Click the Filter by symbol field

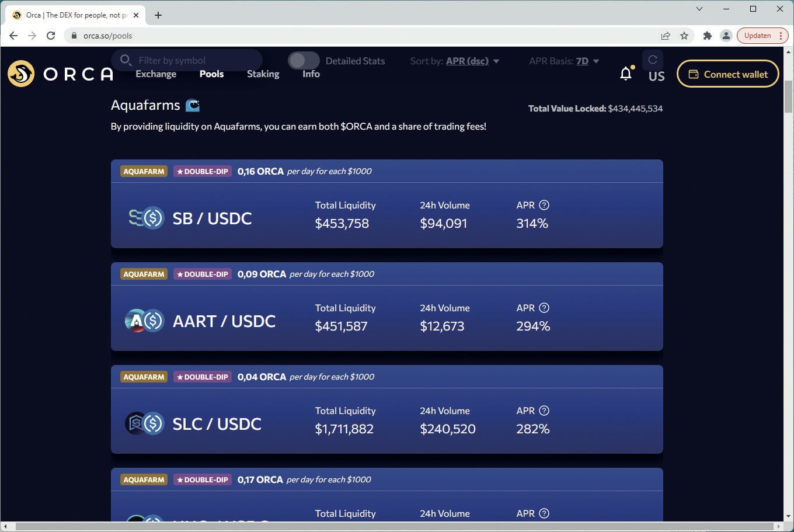[x=187, y=60]
